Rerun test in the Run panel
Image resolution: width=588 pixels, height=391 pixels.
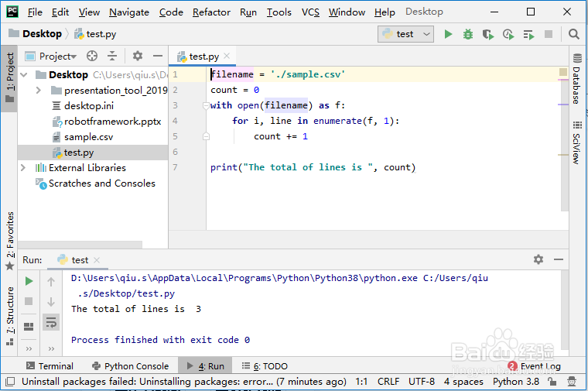29,281
